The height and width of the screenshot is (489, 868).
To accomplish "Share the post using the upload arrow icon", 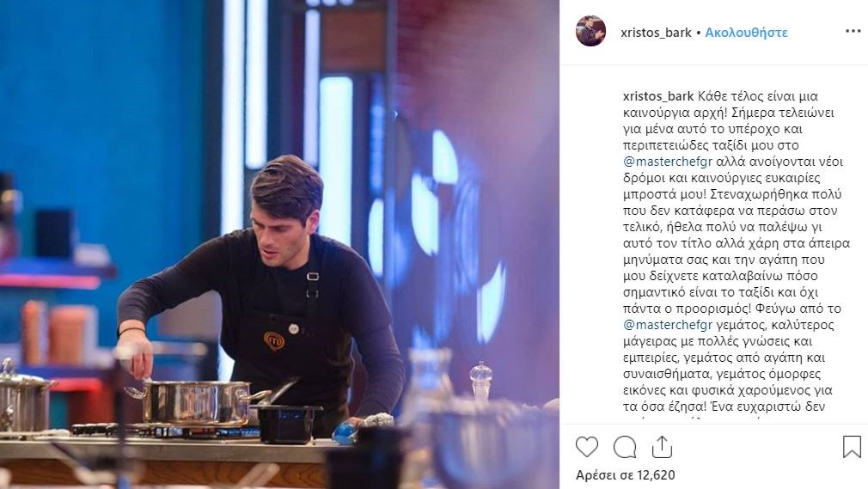I will [x=662, y=446].
